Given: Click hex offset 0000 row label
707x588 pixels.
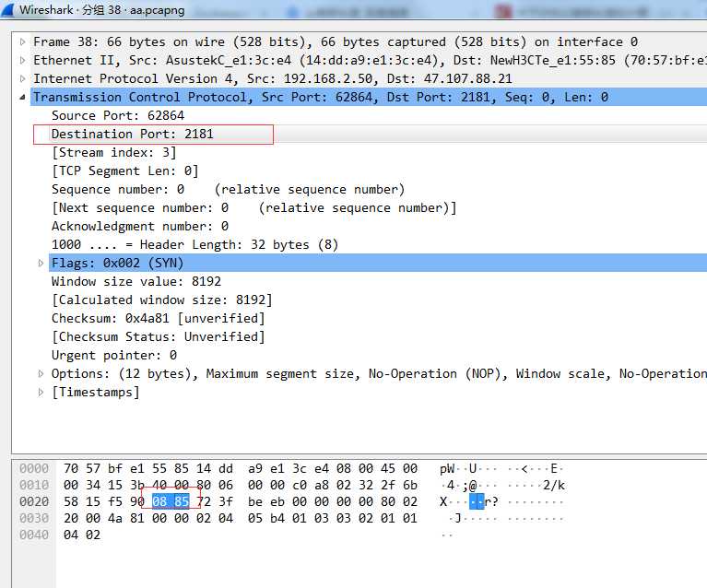Looking at the screenshot, I should [x=34, y=468].
